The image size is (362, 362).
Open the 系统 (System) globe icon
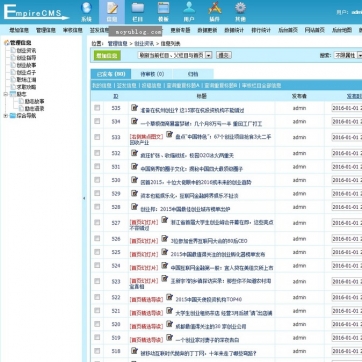[86, 8]
